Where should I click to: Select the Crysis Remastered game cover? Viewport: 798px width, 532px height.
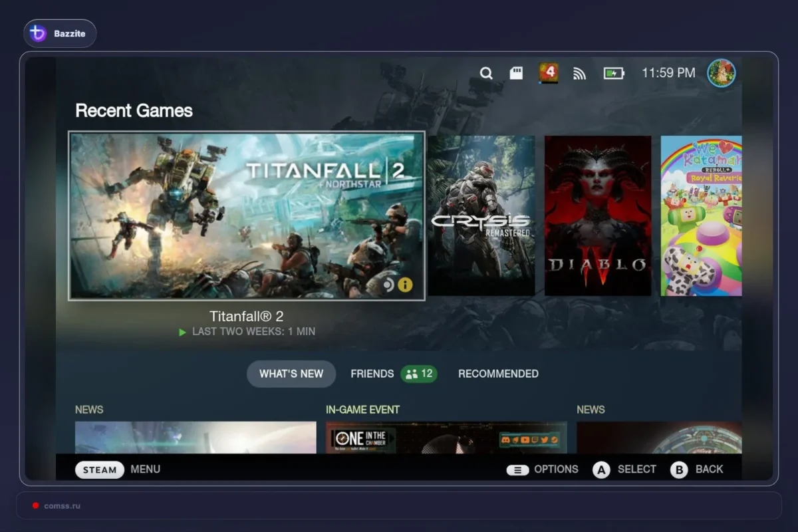click(x=481, y=215)
